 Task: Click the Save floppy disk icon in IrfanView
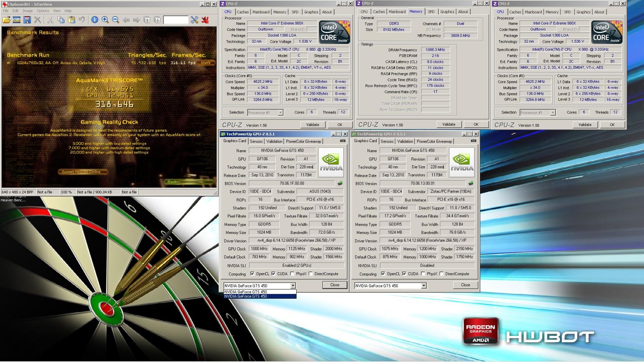tap(27, 20)
